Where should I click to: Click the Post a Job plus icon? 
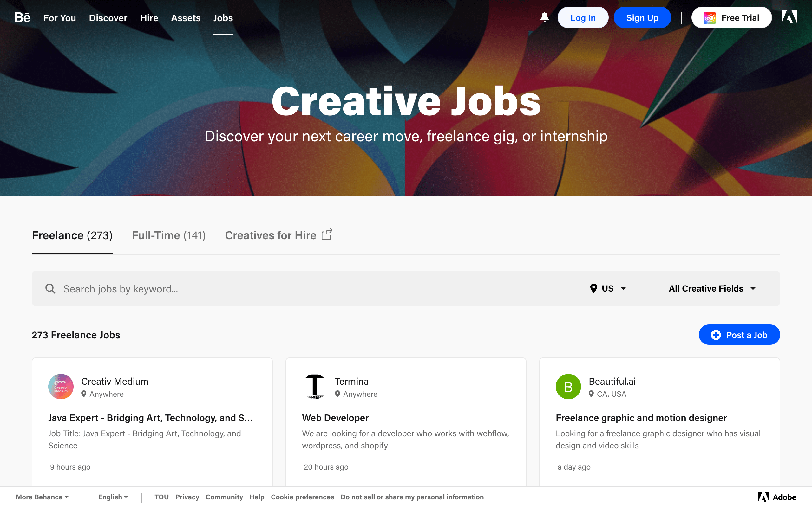coord(715,335)
